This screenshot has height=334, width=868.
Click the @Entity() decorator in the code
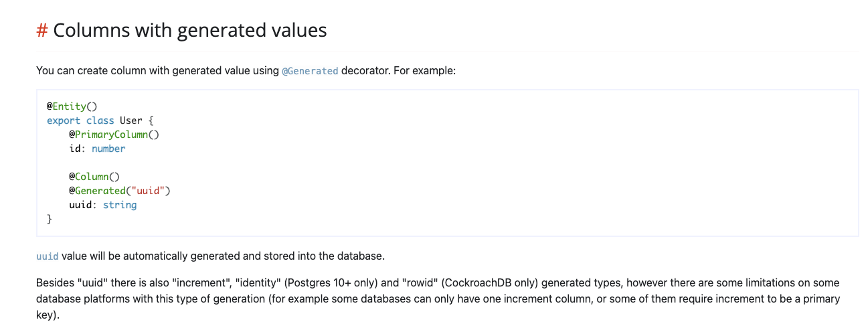pos(72,106)
